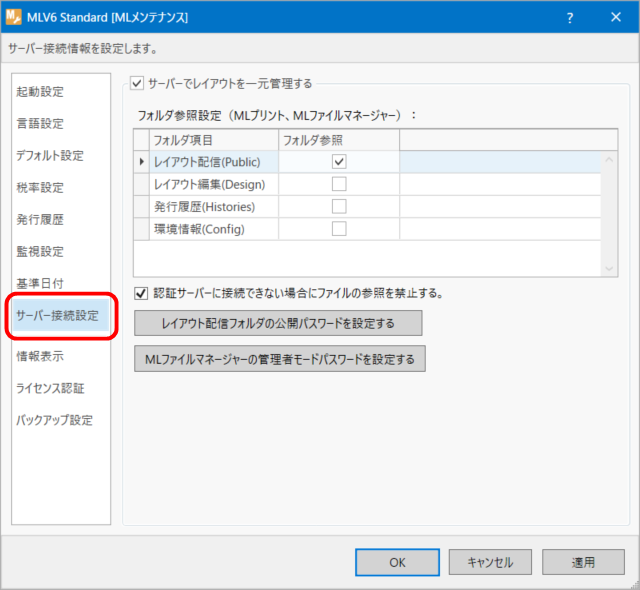Click the MLV6 app icon in title bar
Viewport: 640px width, 590px height.
tap(13, 17)
